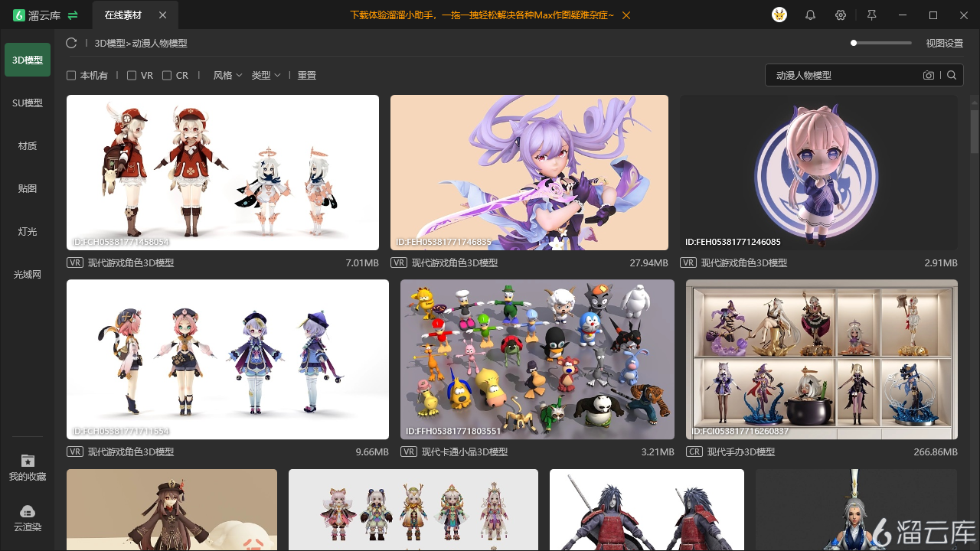Open the user avatar in title bar
The width and height of the screenshot is (980, 551).
[779, 15]
